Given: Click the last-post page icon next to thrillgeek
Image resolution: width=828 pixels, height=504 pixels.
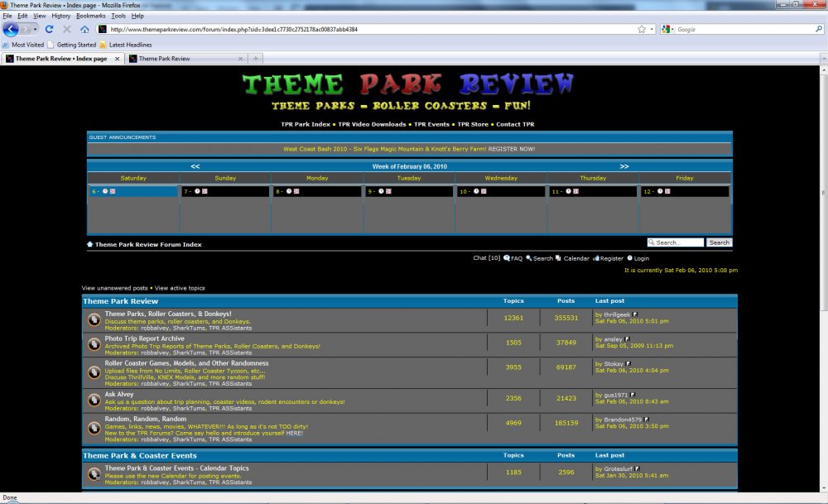Looking at the screenshot, I should coord(635,313).
